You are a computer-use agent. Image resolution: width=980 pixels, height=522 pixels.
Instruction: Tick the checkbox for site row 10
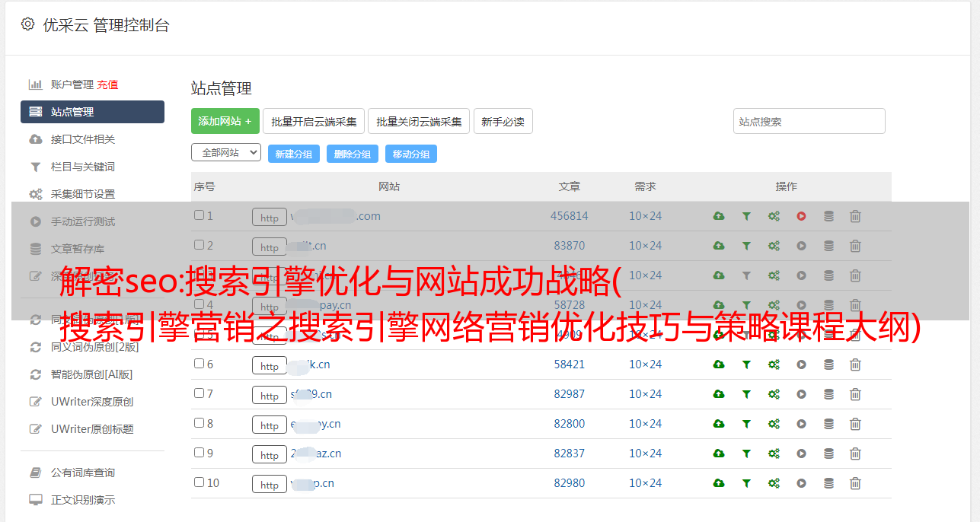click(x=199, y=482)
